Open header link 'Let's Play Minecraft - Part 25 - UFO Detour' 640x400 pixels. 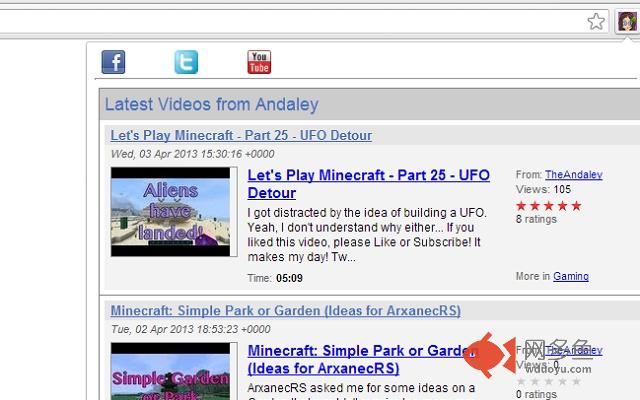click(x=241, y=136)
